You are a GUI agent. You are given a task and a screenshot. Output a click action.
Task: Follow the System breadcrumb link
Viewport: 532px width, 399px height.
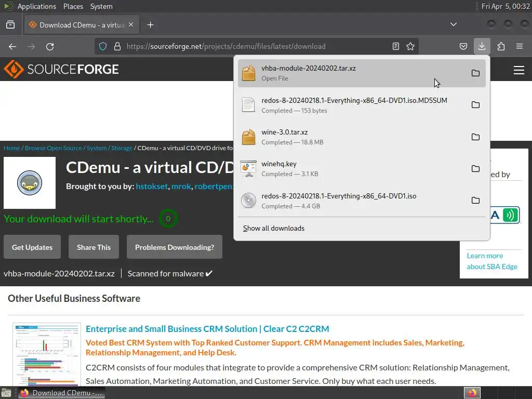[x=97, y=148]
